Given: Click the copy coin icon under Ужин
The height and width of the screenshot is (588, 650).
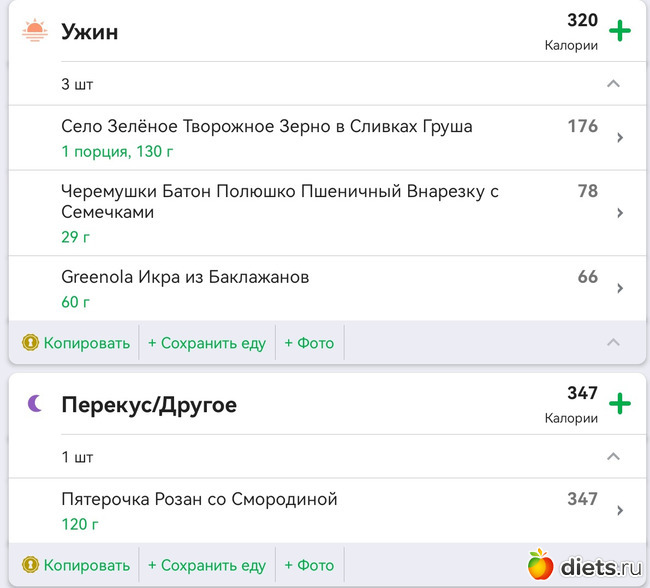Looking at the screenshot, I should click(30, 343).
